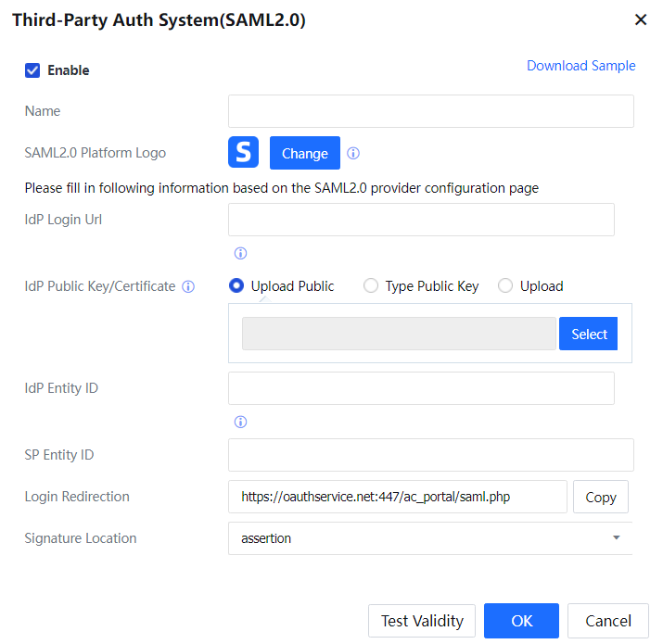This screenshot has height=644, width=663.
Task: Click the Cancel button
Action: click(x=607, y=621)
